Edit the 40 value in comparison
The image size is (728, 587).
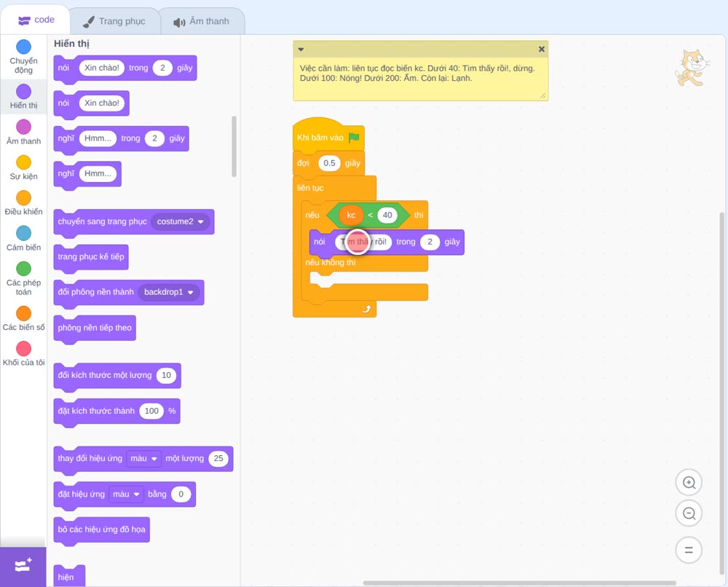387,215
